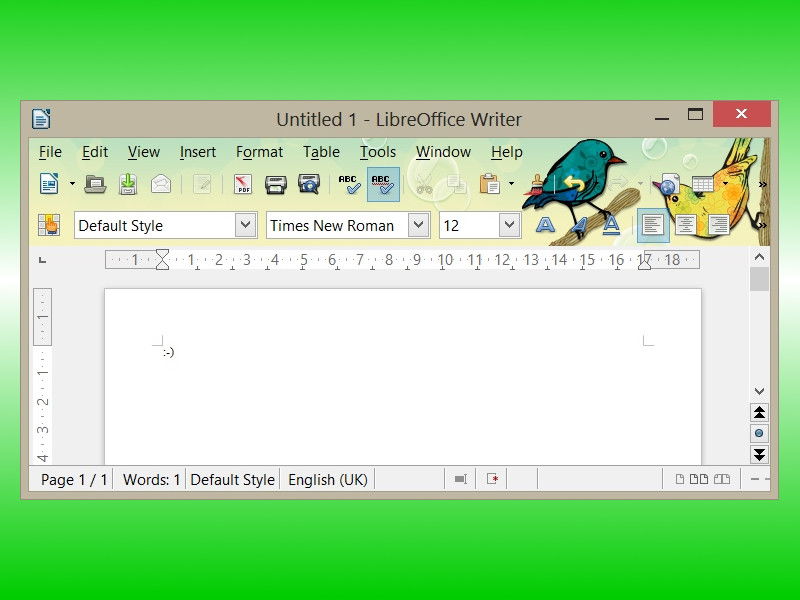Open the Table menu
The height and width of the screenshot is (600, 800).
(321, 152)
